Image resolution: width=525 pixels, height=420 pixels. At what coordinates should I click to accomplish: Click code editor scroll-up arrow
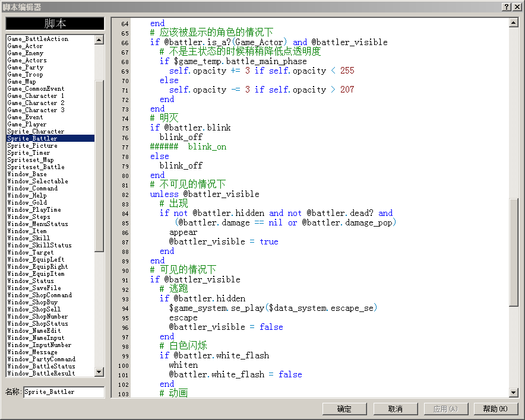pyautogui.click(x=514, y=23)
